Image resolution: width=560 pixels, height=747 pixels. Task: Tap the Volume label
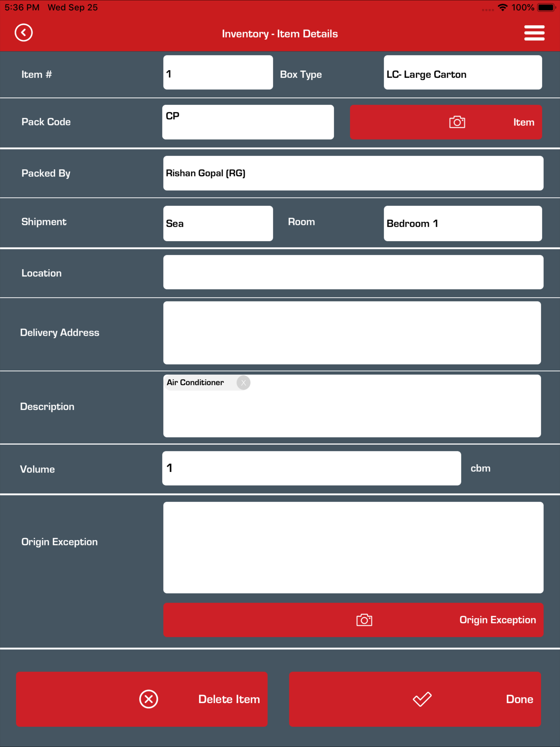click(37, 469)
